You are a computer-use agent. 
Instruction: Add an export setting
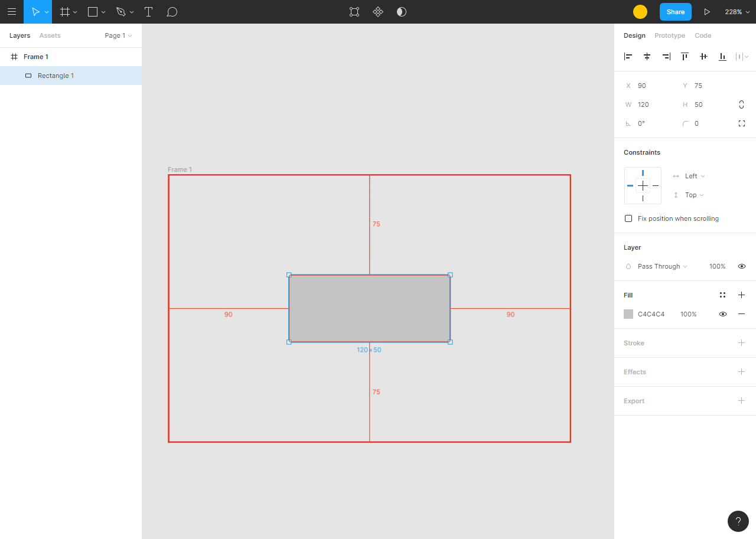[742, 401]
